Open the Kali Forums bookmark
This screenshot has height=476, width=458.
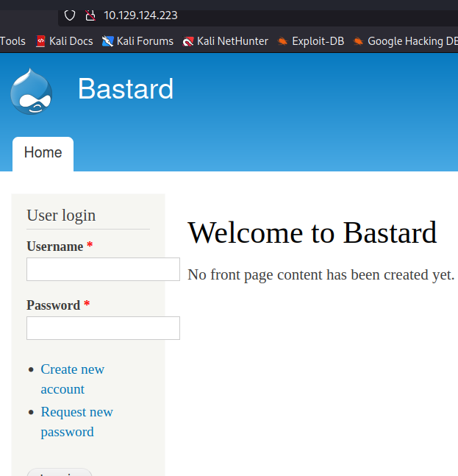pos(137,41)
